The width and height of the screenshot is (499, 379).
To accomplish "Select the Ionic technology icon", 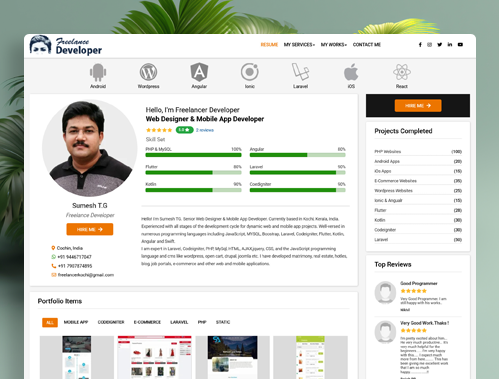I will (250, 72).
